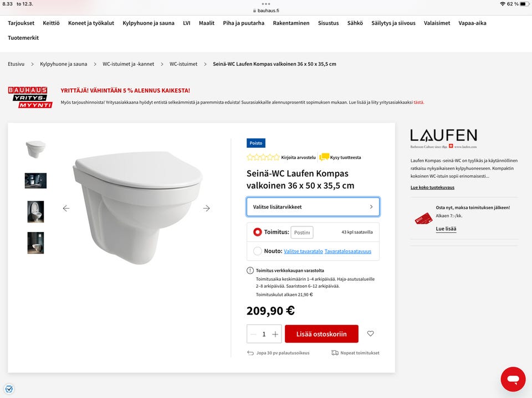
Task: Add product to wishlist with heart icon
Action: coord(371,334)
